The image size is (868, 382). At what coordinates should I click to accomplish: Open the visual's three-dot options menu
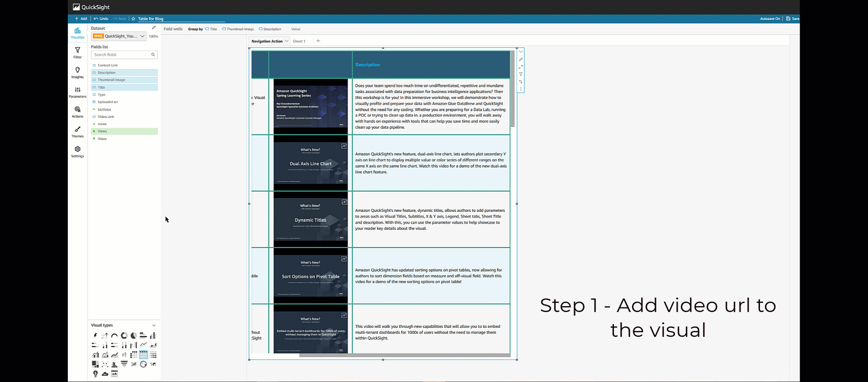click(521, 89)
